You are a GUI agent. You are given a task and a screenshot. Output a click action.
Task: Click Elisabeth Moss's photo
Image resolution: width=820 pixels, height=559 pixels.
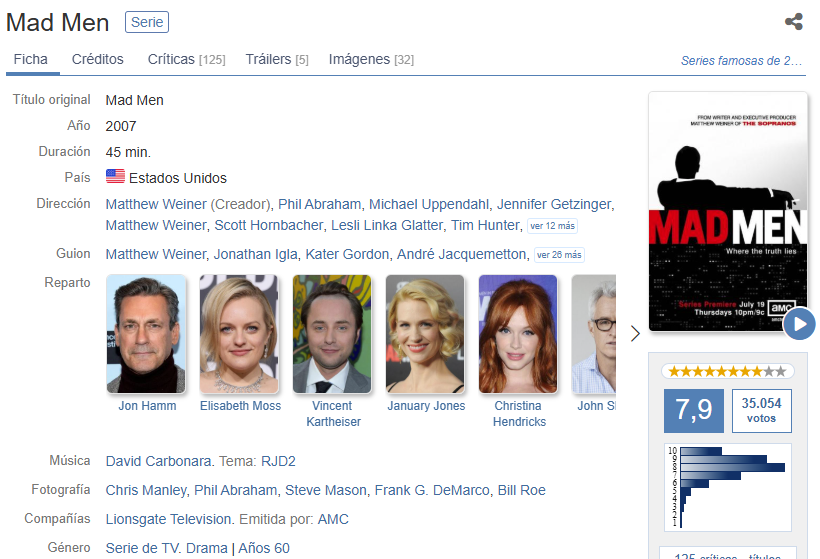239,334
